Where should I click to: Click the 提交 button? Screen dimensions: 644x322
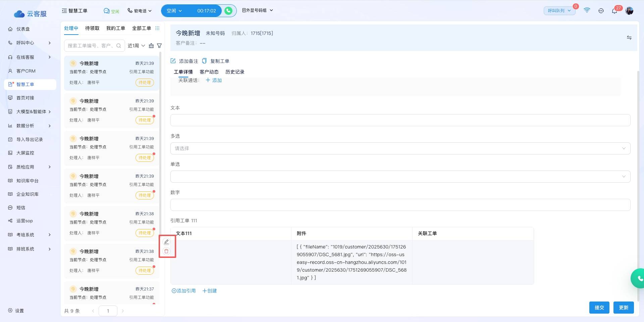599,308
